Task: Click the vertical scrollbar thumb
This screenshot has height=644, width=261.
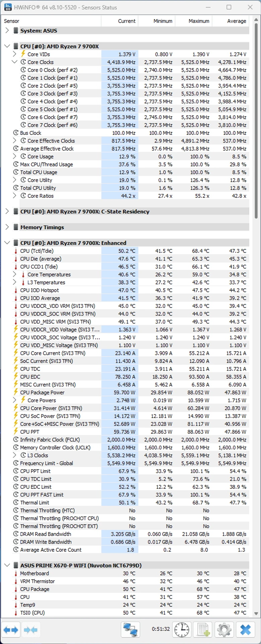Action: 256,121
